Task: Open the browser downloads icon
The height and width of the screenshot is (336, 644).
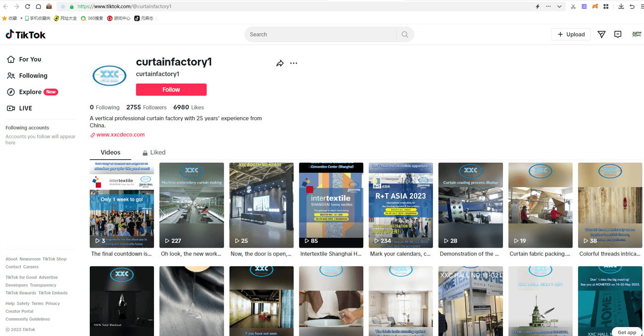Action: 621,6
